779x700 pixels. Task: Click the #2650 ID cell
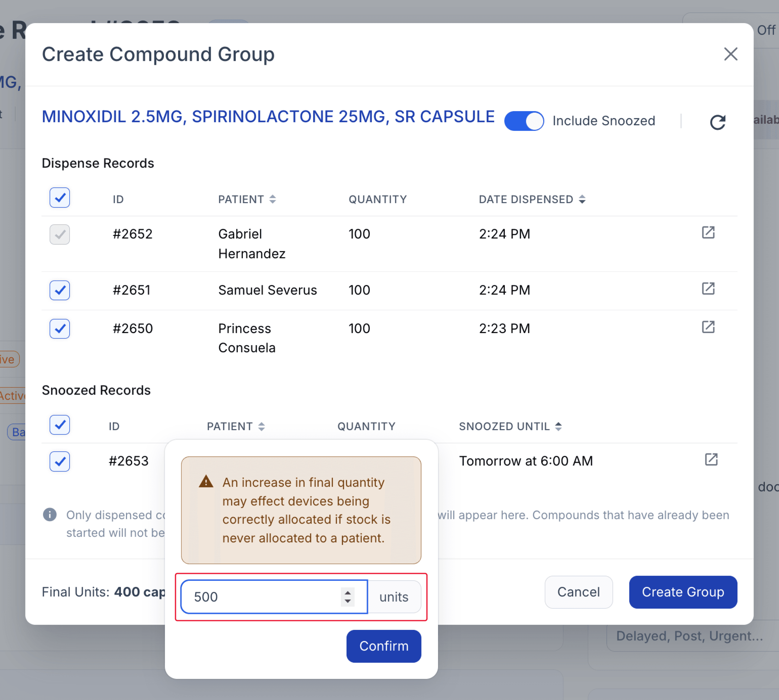pyautogui.click(x=132, y=329)
